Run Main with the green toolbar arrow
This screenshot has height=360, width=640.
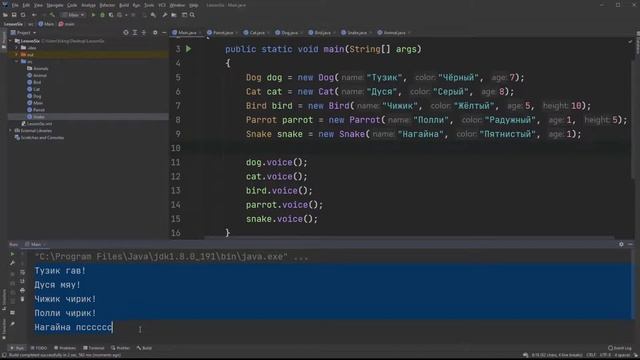click(93, 15)
